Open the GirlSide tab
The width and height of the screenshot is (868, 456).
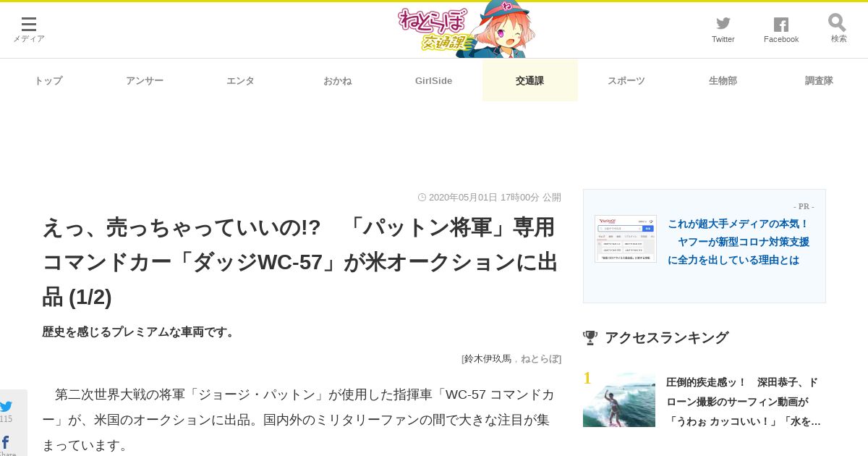pos(433,80)
